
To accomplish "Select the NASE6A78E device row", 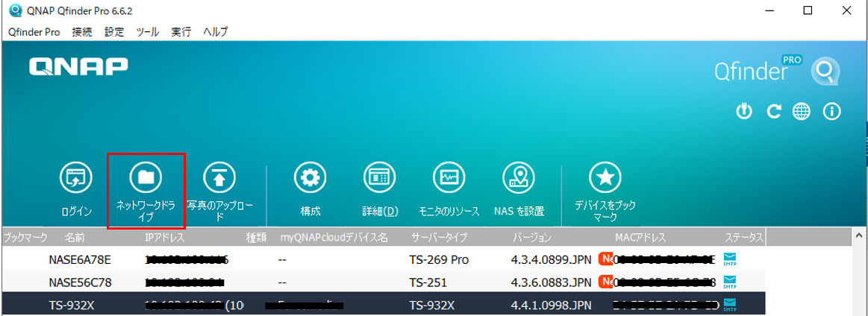I will pyautogui.click(x=79, y=259).
